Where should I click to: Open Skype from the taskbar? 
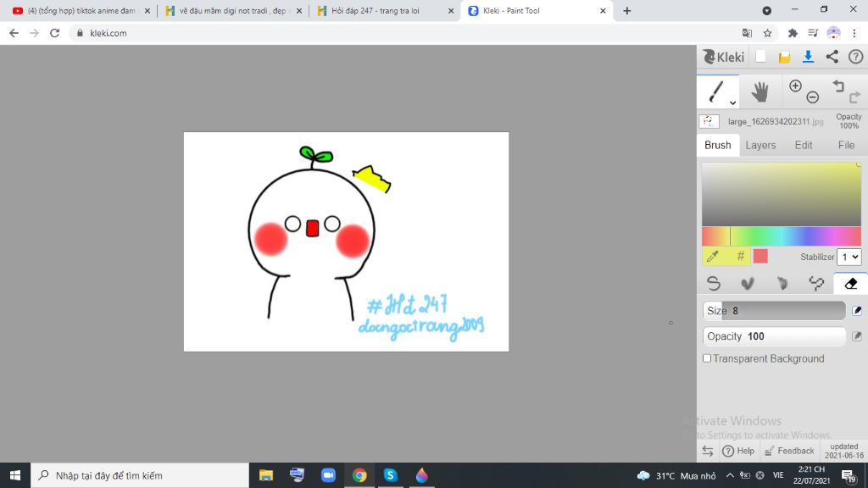point(390,475)
